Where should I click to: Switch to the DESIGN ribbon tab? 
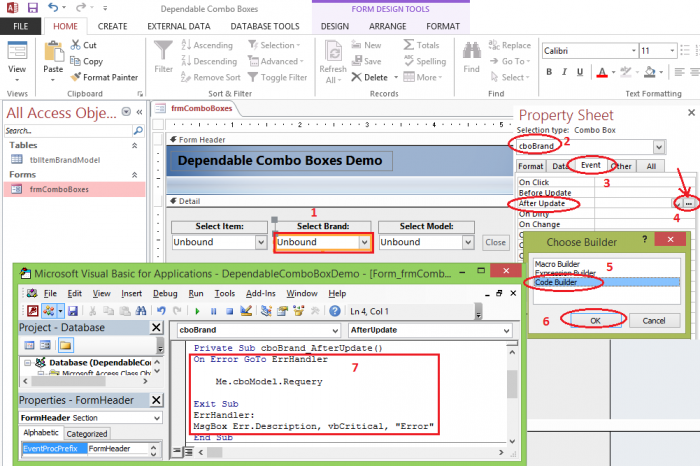coord(335,26)
